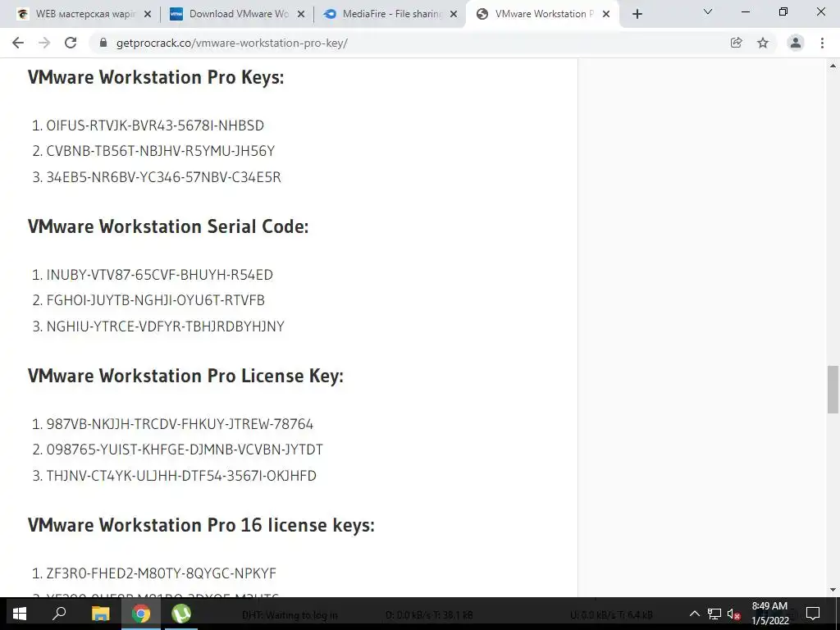Close the WEB мастерская tab
This screenshot has width=840, height=630.
pos(148,15)
